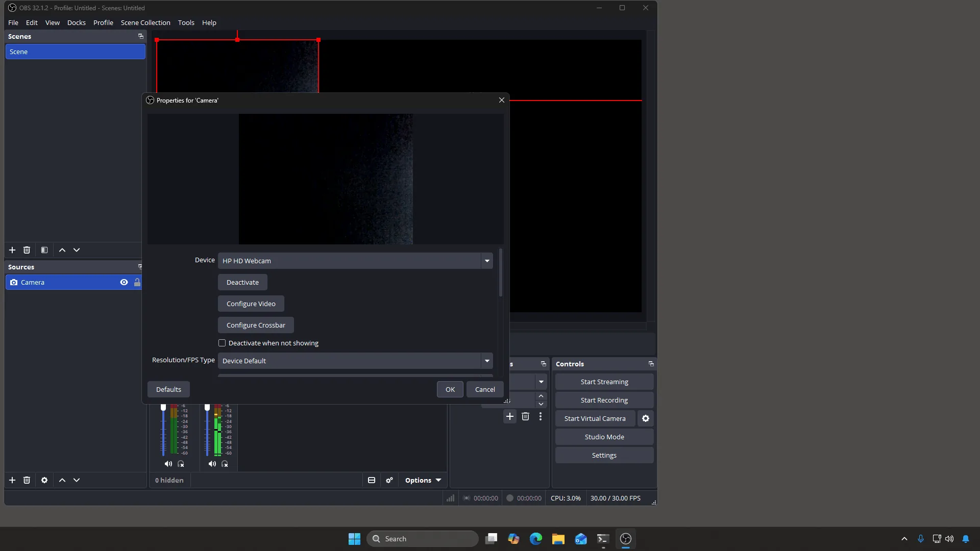Open the Profile menu
Image resolution: width=980 pixels, height=551 pixels.
pyautogui.click(x=103, y=22)
